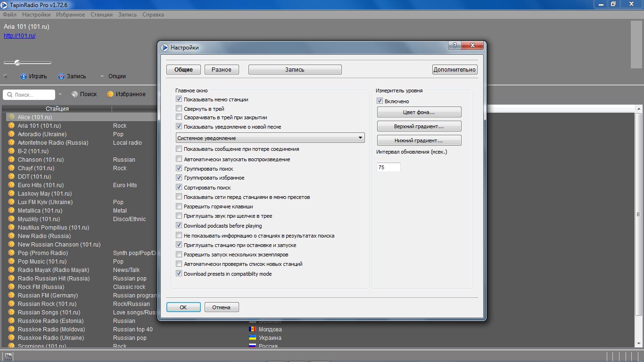Click the 'Цвет фона...' button
644x362 pixels.
point(419,113)
